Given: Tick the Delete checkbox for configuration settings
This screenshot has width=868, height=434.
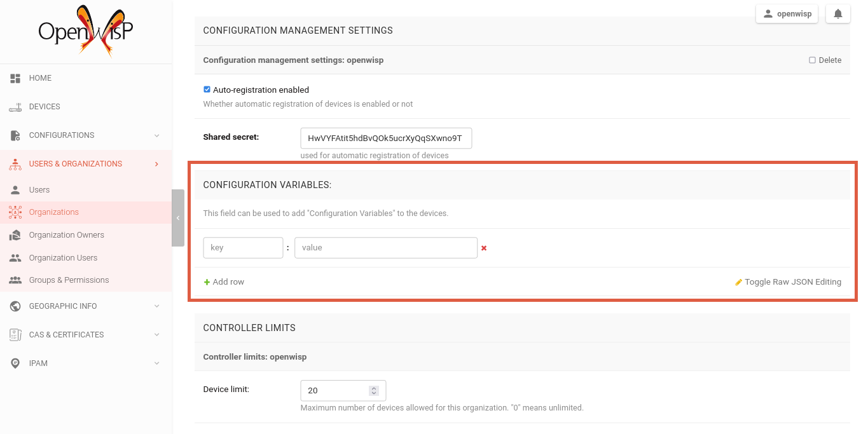Looking at the screenshot, I should click(x=812, y=60).
